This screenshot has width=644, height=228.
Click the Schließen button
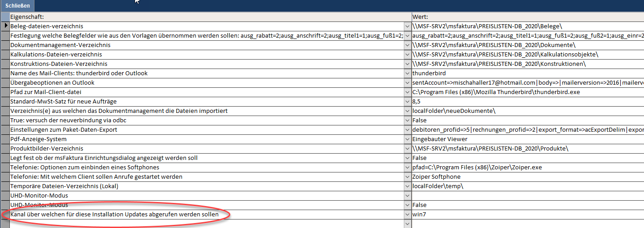click(x=18, y=6)
